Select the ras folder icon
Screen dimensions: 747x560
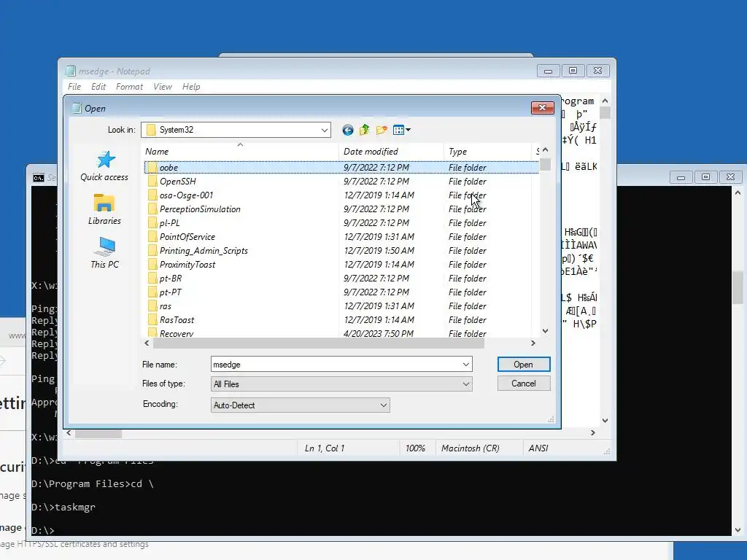pyautogui.click(x=152, y=306)
